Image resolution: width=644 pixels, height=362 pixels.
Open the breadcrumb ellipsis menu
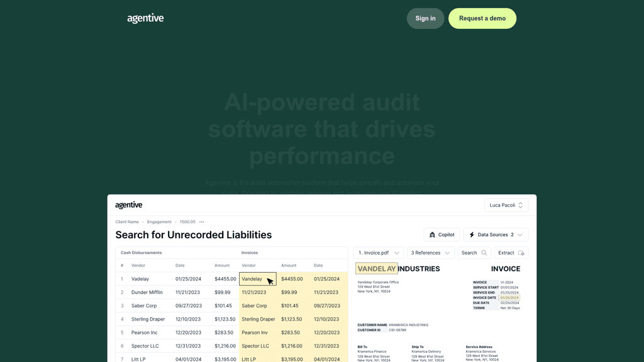click(201, 222)
